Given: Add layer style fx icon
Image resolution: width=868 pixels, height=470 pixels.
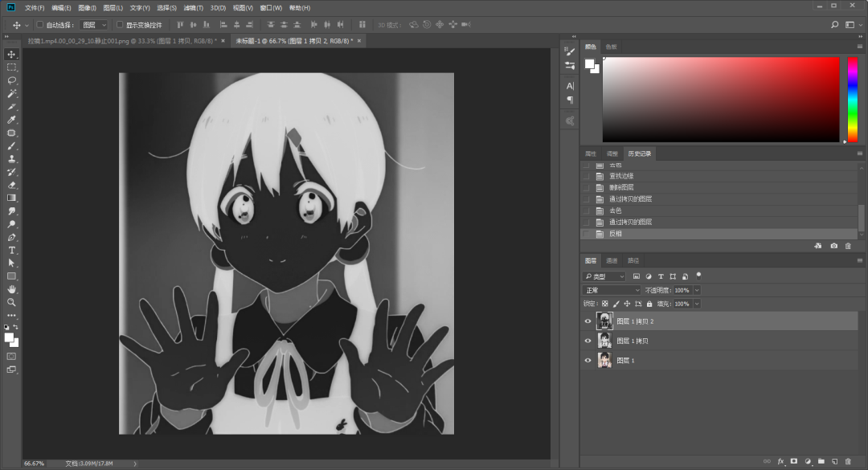Looking at the screenshot, I should (780, 461).
